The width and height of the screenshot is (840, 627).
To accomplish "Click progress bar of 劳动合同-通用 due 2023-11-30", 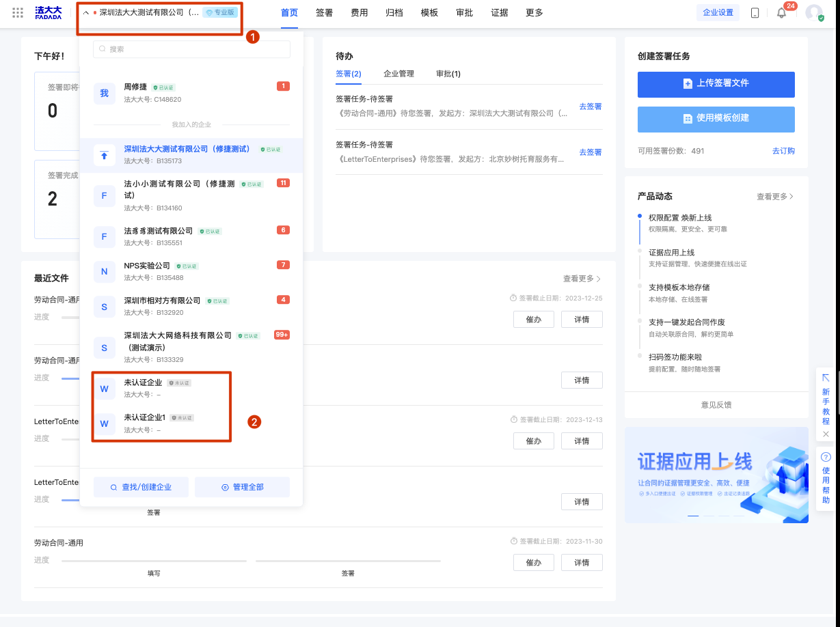I will coord(251,561).
